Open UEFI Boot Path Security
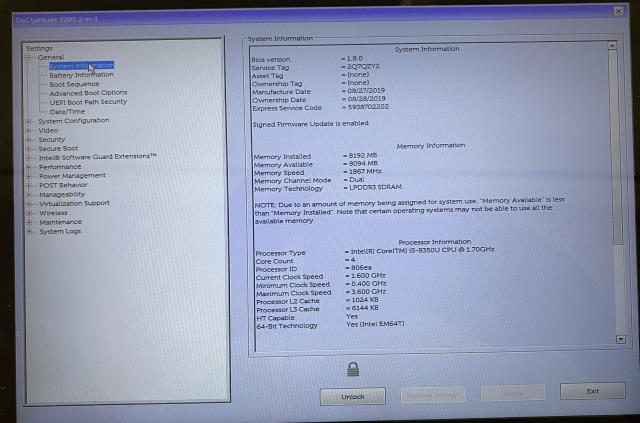640x423 pixels. (88, 102)
